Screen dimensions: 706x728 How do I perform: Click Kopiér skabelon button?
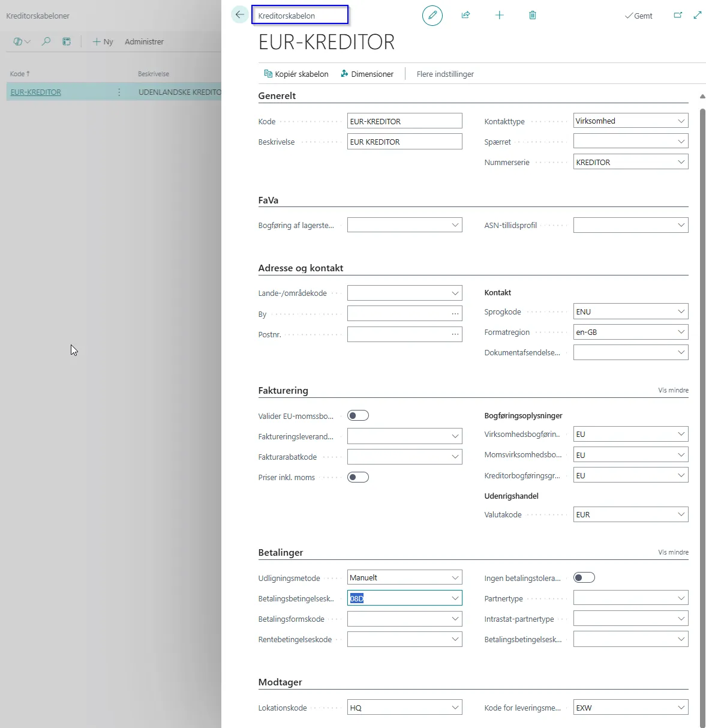click(296, 74)
